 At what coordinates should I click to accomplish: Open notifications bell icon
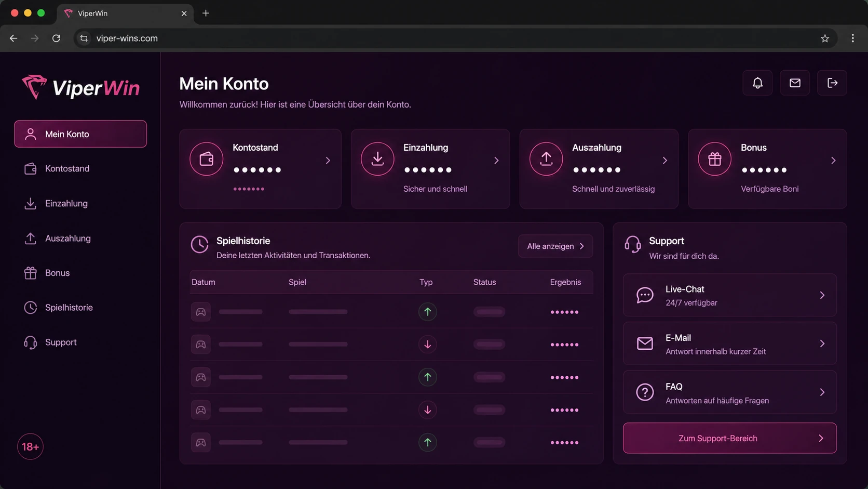[x=757, y=83]
